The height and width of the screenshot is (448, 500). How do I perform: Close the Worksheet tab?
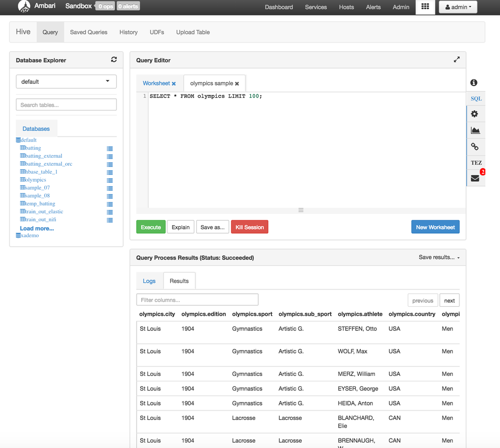[174, 84]
